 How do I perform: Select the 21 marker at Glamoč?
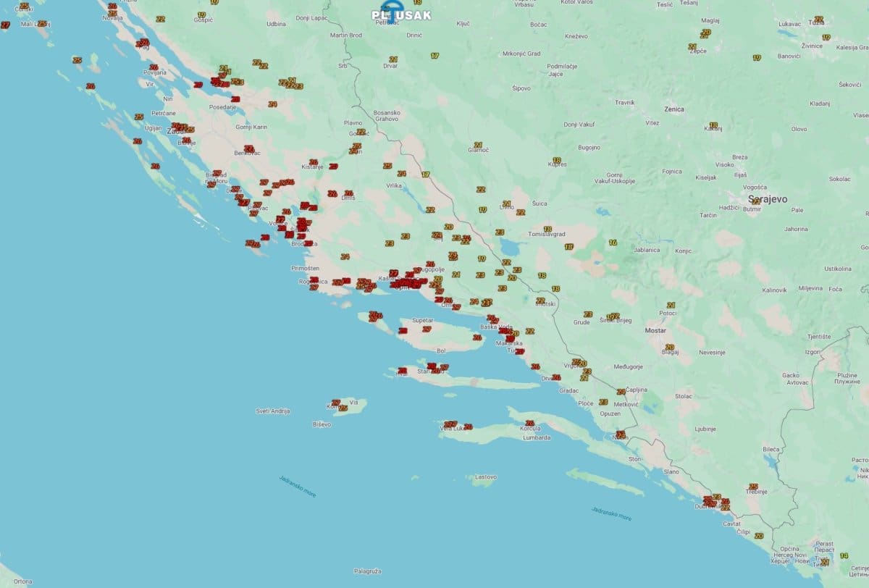[478, 146]
